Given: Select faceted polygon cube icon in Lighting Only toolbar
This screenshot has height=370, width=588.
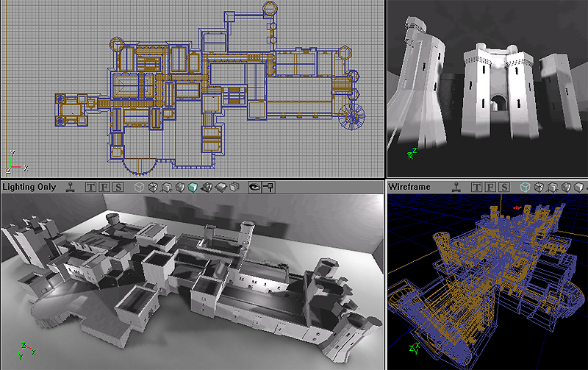Looking at the screenshot, I should 153,187.
